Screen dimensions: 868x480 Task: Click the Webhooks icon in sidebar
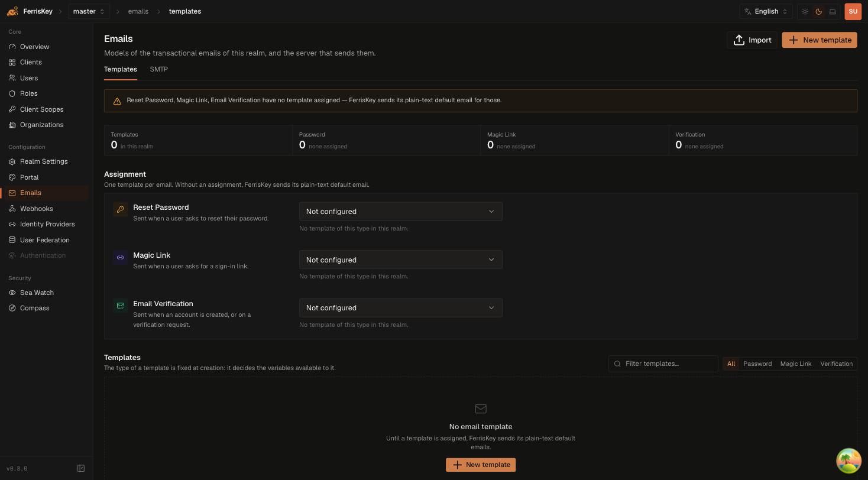point(12,209)
